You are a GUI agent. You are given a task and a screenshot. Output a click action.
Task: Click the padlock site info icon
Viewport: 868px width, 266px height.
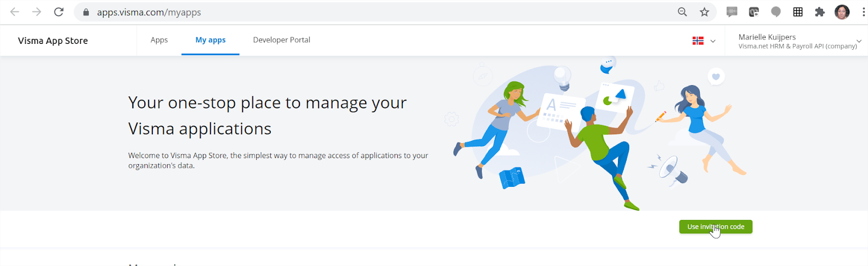(86, 12)
